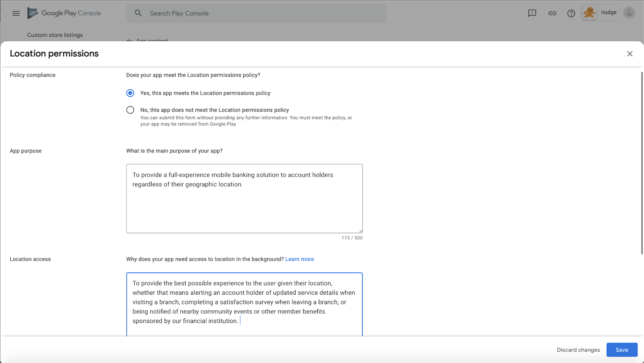
Task: Click the Learn more link
Action: click(x=299, y=259)
